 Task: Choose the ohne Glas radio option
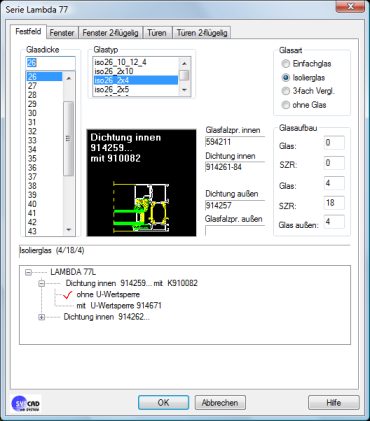pos(286,105)
